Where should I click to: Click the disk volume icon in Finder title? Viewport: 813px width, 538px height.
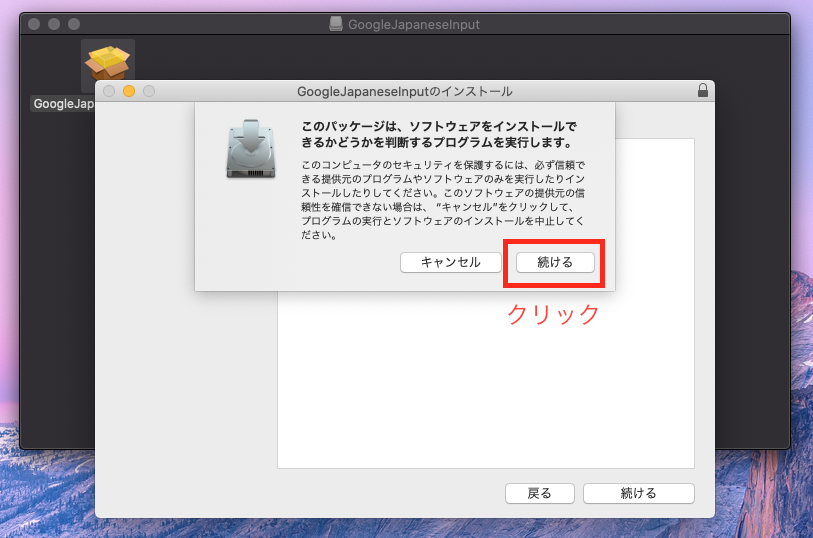pyautogui.click(x=336, y=24)
